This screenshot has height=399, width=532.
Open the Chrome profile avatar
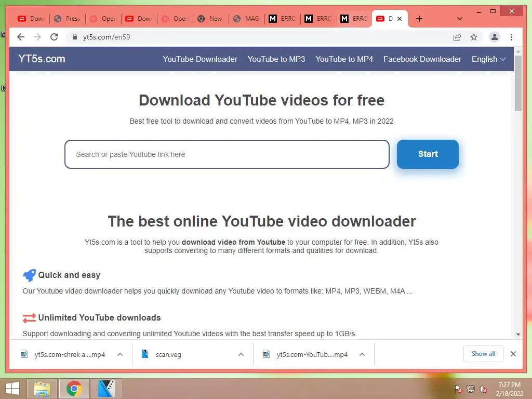[x=495, y=37]
